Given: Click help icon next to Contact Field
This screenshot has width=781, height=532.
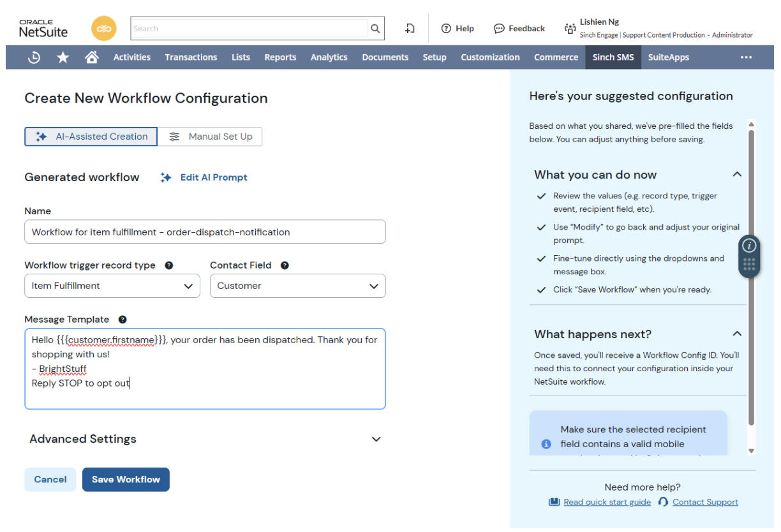Looking at the screenshot, I should 285,265.
